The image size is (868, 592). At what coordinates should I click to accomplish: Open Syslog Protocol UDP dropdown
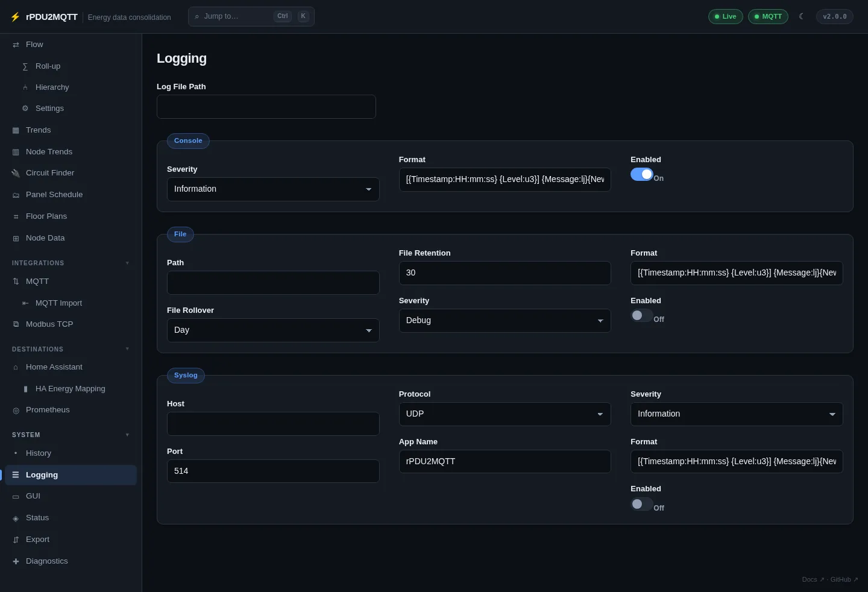[505, 414]
